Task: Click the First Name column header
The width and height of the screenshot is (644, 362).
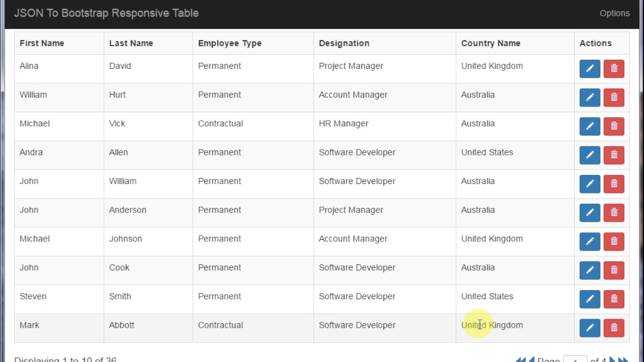Action: [x=42, y=43]
